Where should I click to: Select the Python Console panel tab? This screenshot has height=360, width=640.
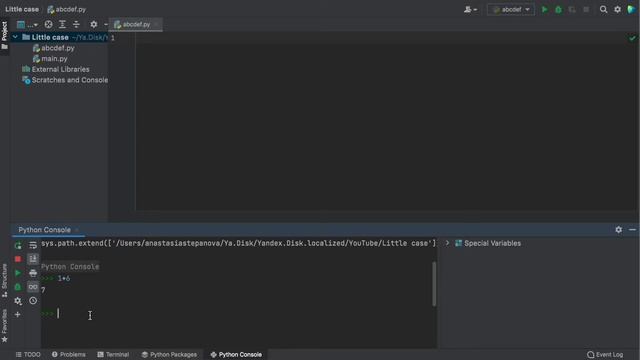[x=44, y=230]
